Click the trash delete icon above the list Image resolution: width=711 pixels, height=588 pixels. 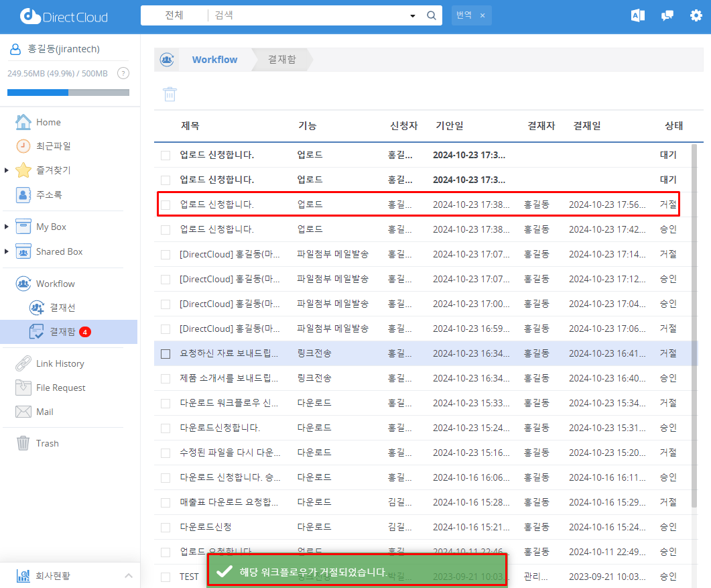coord(170,95)
